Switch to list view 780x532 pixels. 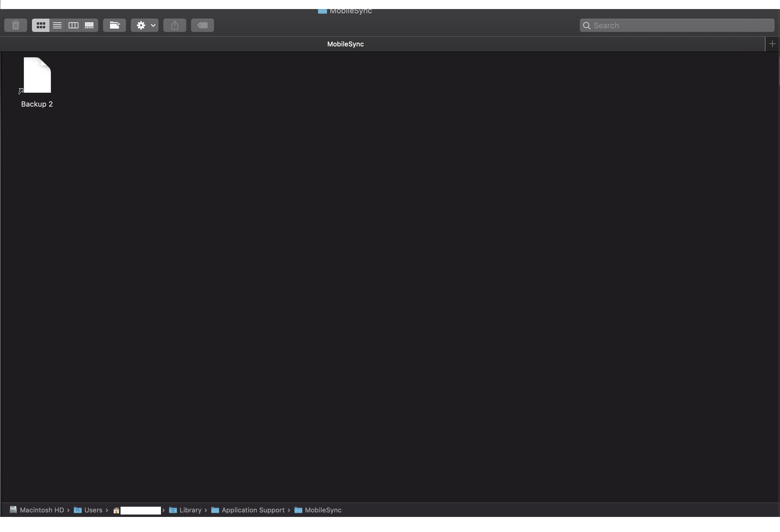pyautogui.click(x=57, y=25)
